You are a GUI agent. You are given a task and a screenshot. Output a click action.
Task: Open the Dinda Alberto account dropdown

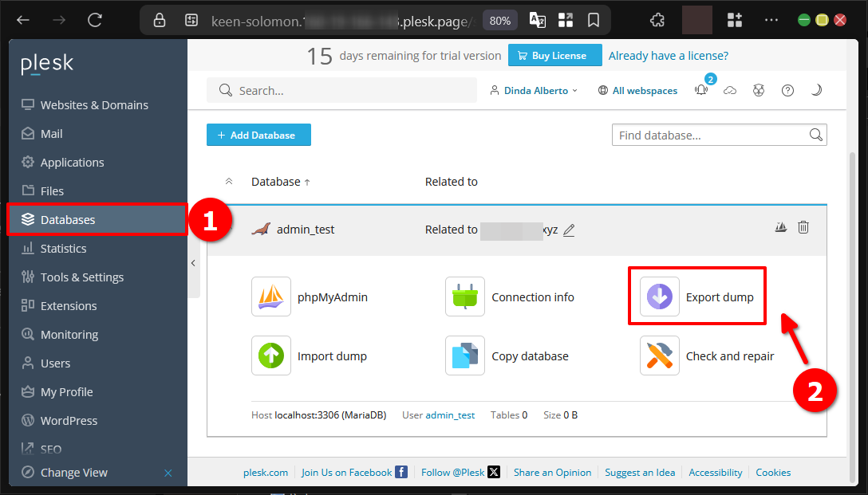point(533,90)
